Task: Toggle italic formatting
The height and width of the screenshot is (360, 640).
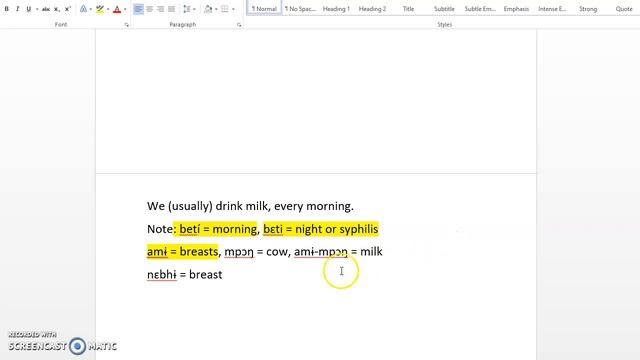Action: tap(17, 9)
